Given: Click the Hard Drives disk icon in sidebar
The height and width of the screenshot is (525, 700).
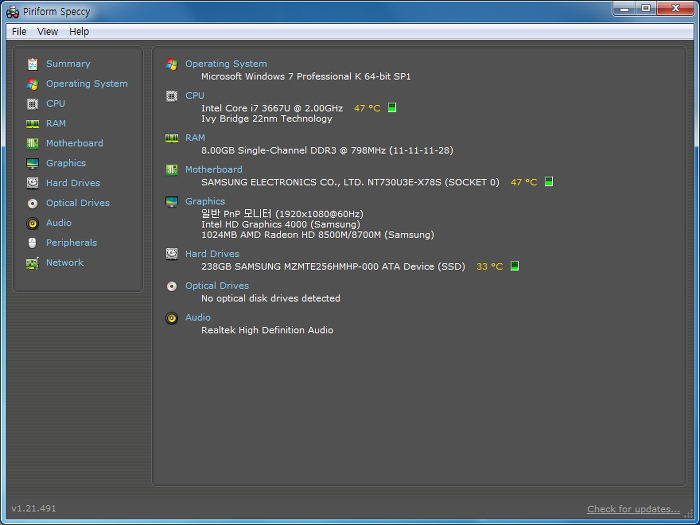Looking at the screenshot, I should (x=32, y=183).
